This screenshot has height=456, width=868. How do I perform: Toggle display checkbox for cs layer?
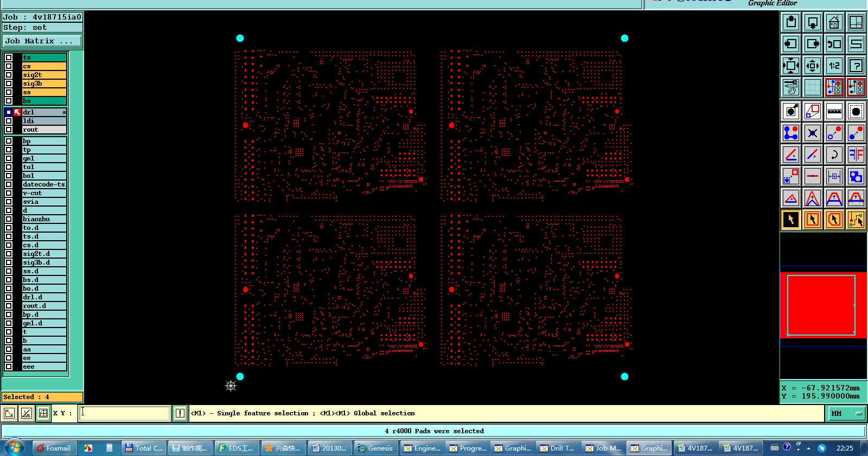(9, 66)
